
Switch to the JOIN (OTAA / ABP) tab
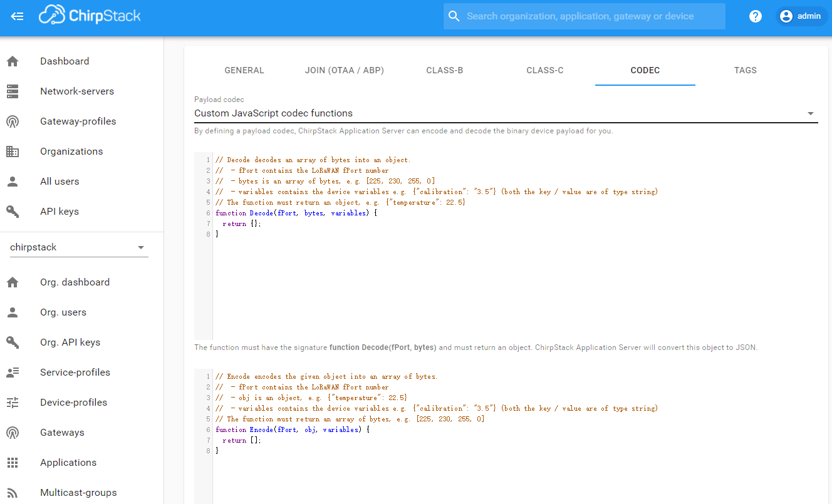pos(345,70)
